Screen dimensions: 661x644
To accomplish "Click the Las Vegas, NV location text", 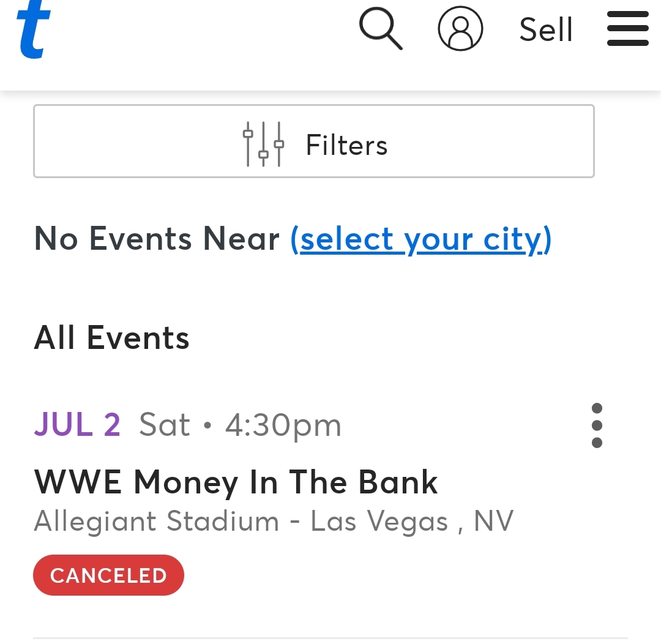I will [412, 521].
